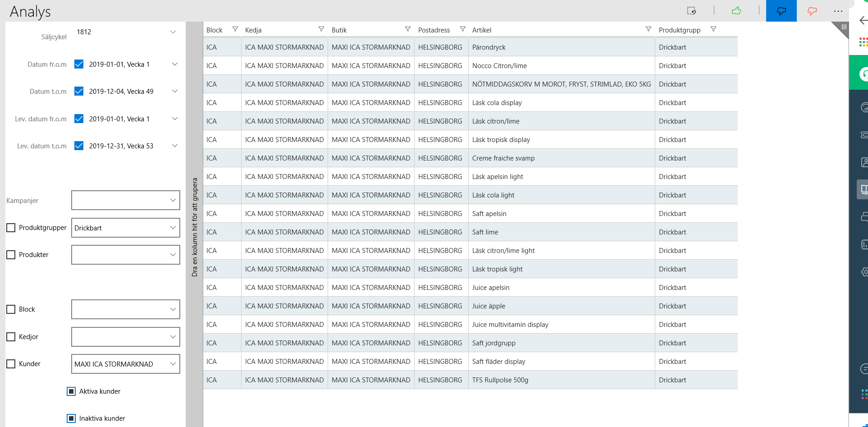Select the Juice äpple cell
Screen dimensions: 868x427
(562, 306)
